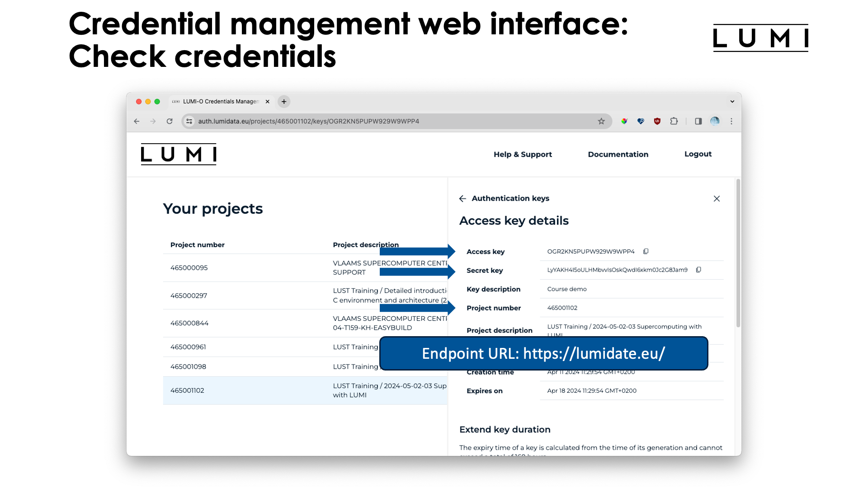Viewport: 868px width, 488px height.
Task: Select project 465000095 from the list
Action: 189,267
